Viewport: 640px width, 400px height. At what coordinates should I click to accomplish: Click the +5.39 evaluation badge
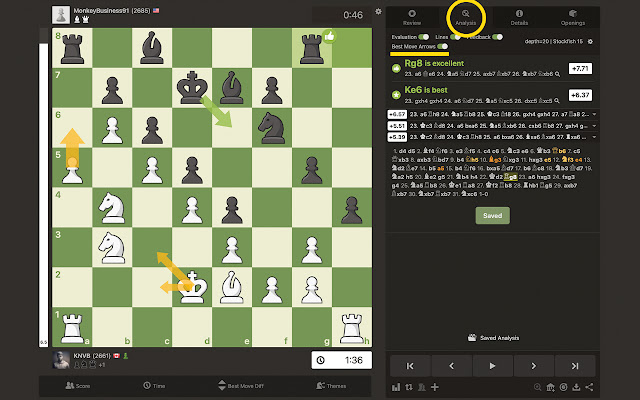click(x=397, y=137)
